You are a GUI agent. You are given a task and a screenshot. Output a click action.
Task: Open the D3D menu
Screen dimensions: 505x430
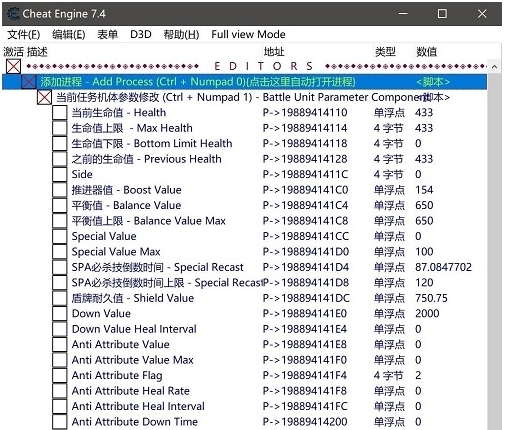[x=141, y=34]
